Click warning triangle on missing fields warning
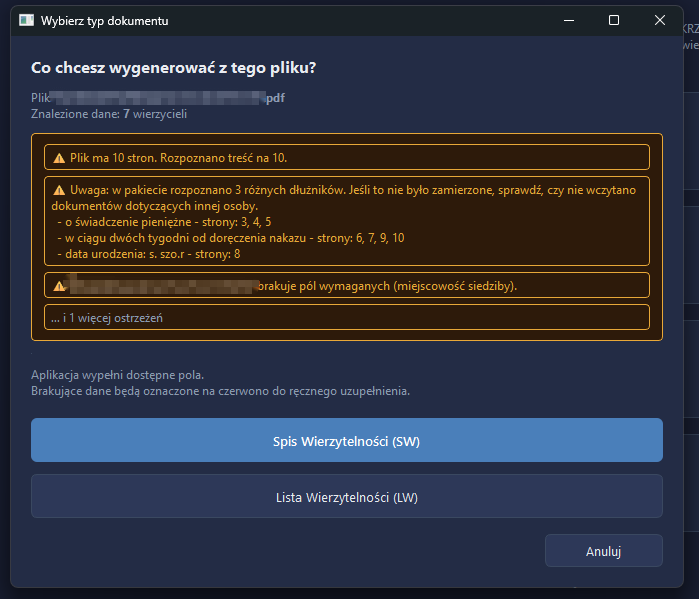The height and width of the screenshot is (599, 699). click(x=59, y=286)
